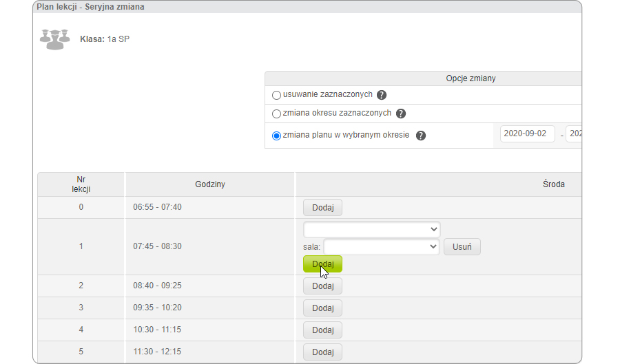Click the green Dodaj button in lesson 1
The image size is (620, 364).
(322, 264)
